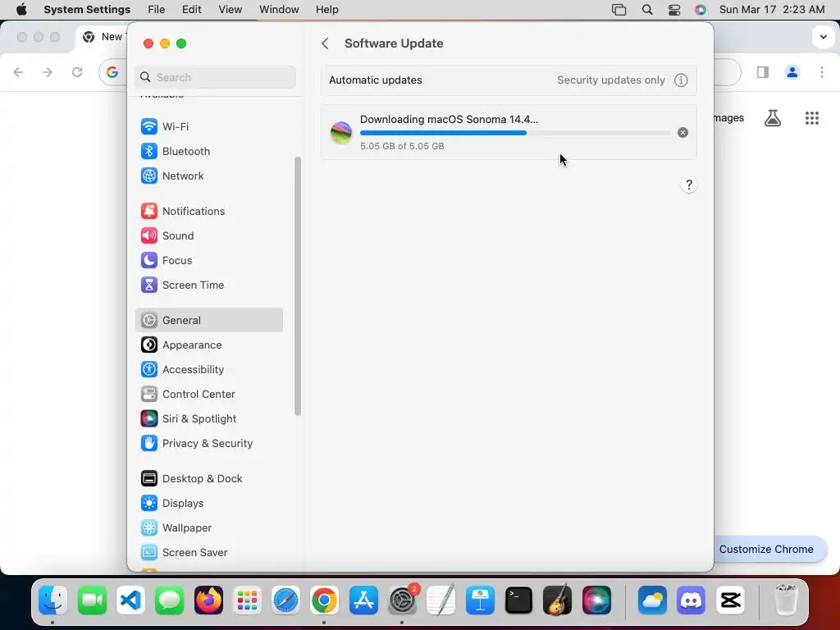The height and width of the screenshot is (630, 840).
Task: Open Wi-Fi settings in the sidebar
Action: (x=209, y=126)
